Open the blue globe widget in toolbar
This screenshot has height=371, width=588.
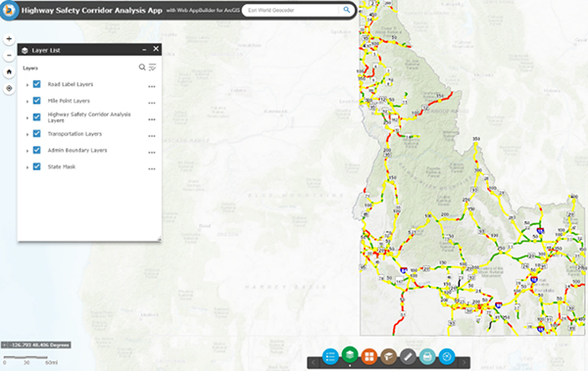(x=447, y=356)
